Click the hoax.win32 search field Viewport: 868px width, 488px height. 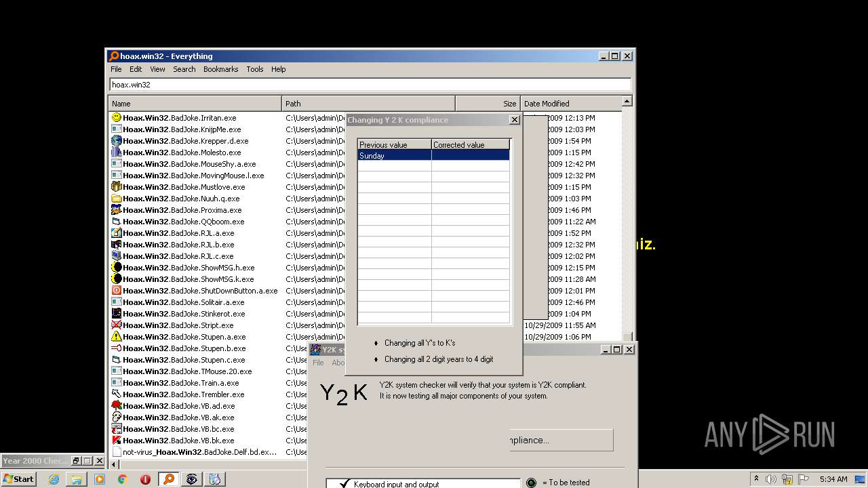click(x=370, y=85)
